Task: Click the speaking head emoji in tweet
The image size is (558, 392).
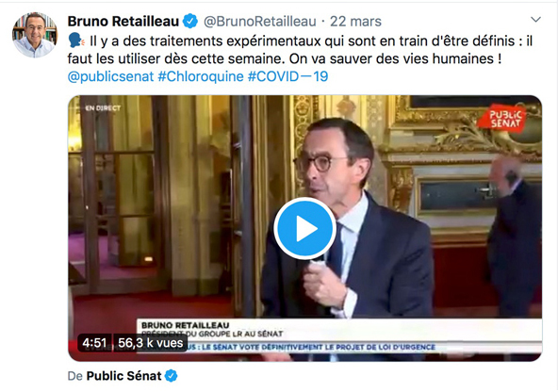Action: coord(76,41)
